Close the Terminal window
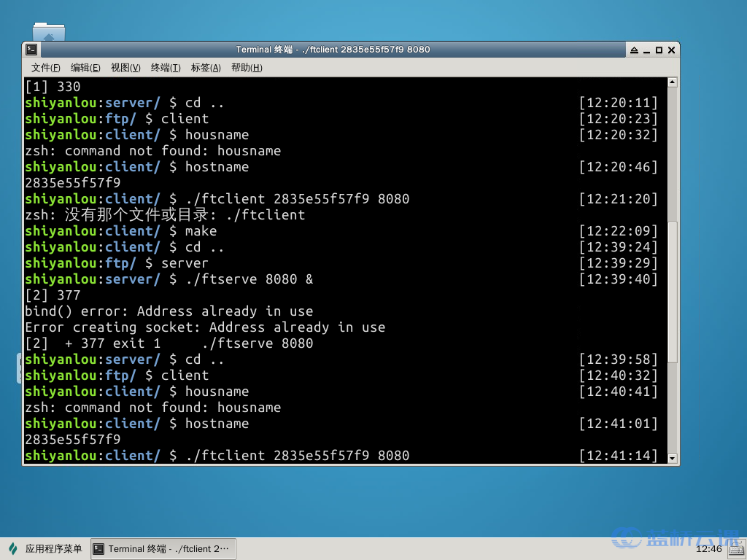This screenshot has width=747, height=560. (671, 50)
